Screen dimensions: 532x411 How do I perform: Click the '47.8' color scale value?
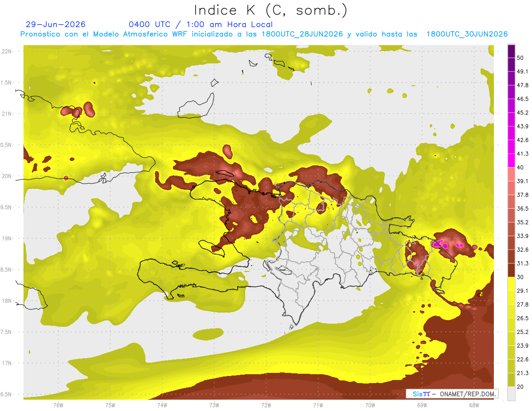[x=523, y=85]
